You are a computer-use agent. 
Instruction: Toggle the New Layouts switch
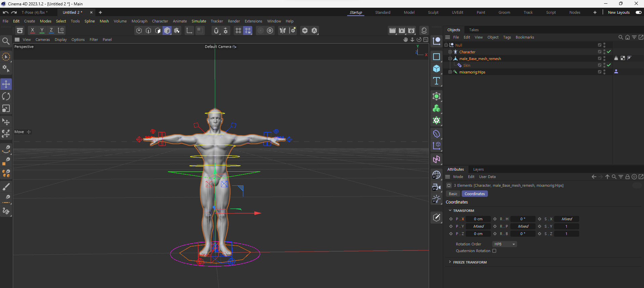click(x=639, y=12)
